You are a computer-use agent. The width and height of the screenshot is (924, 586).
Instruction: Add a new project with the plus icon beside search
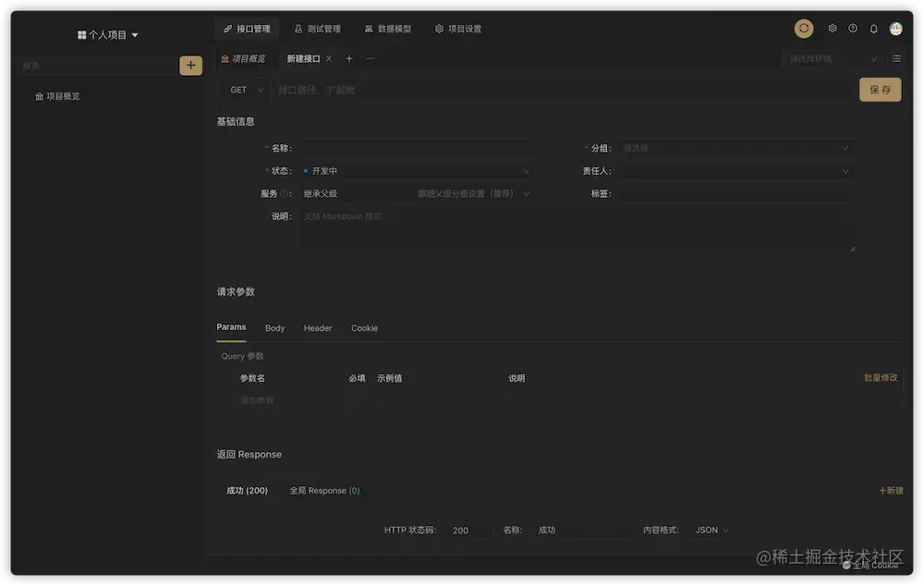tap(190, 66)
